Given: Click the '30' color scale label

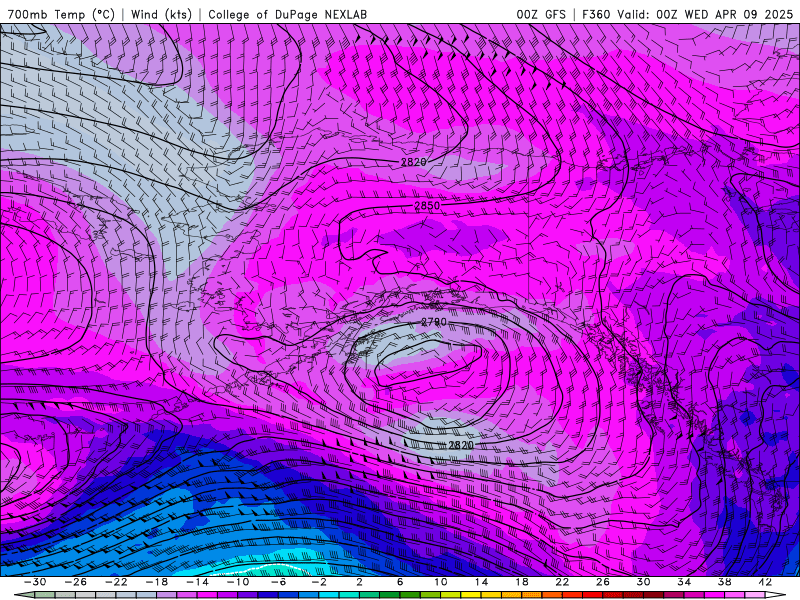Looking at the screenshot, I should [x=643, y=582].
